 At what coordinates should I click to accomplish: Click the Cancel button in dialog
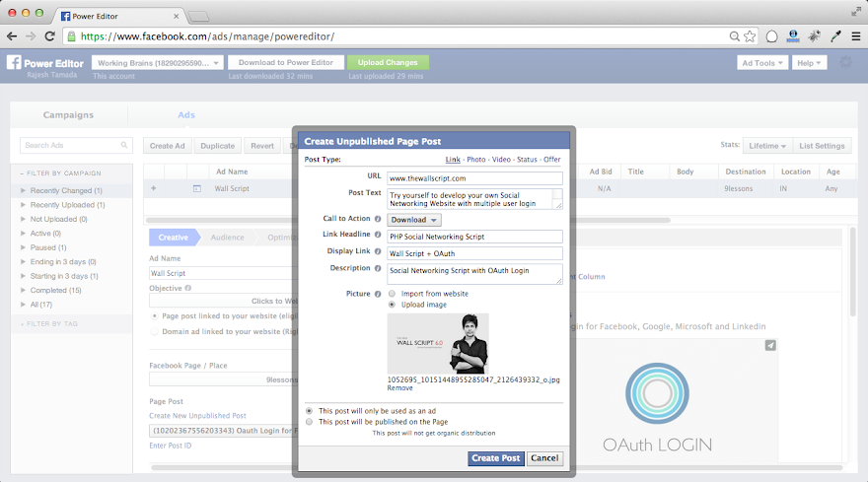point(544,458)
